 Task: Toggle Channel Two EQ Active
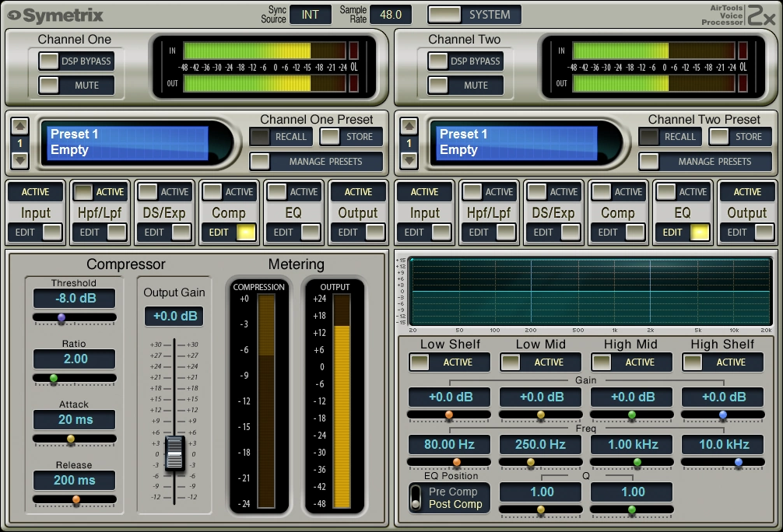pos(683,192)
